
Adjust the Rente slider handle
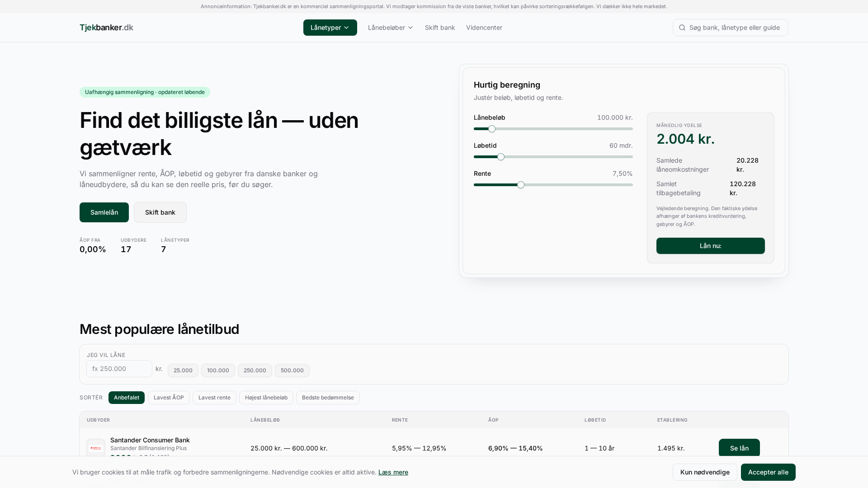(521, 185)
